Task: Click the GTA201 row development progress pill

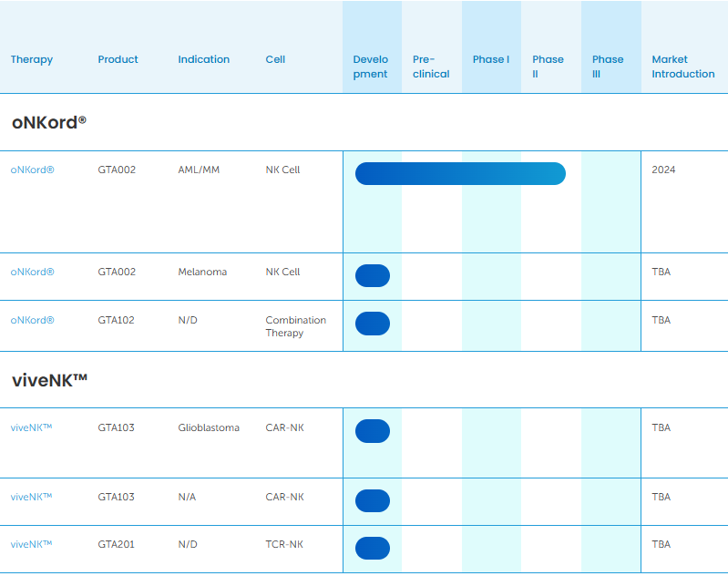Action: click(x=373, y=548)
